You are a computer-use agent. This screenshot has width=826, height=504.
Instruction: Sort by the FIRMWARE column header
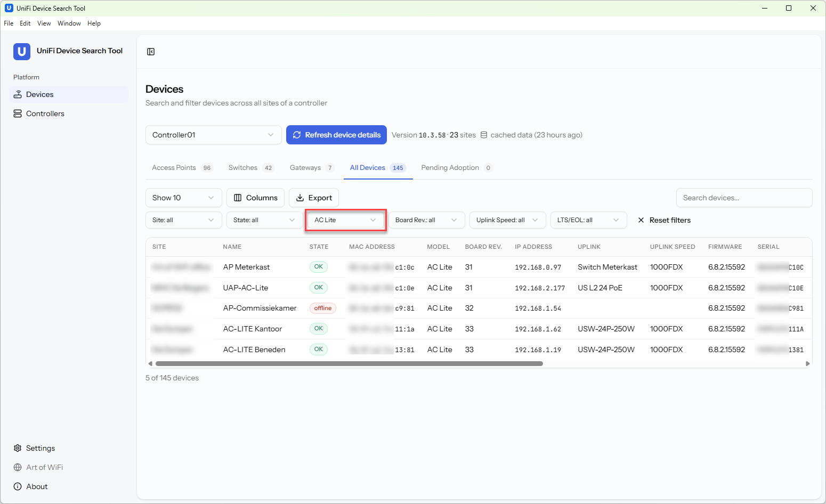click(x=725, y=247)
